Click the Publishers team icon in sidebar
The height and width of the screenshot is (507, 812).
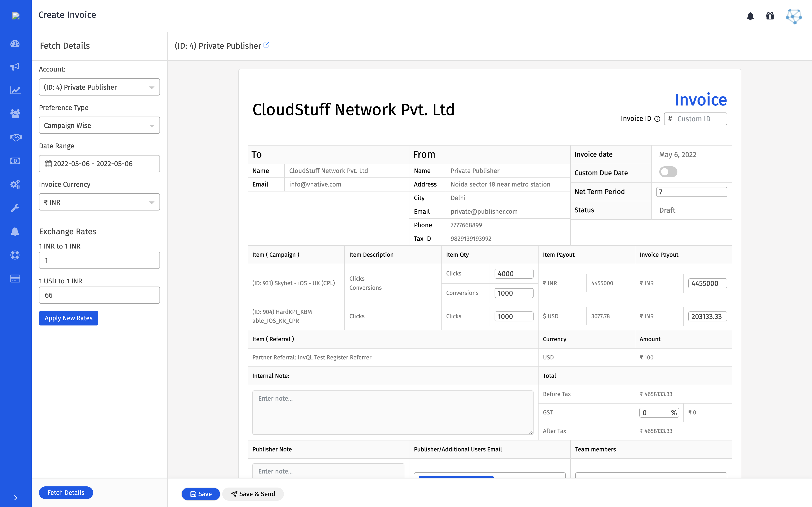[x=15, y=113]
